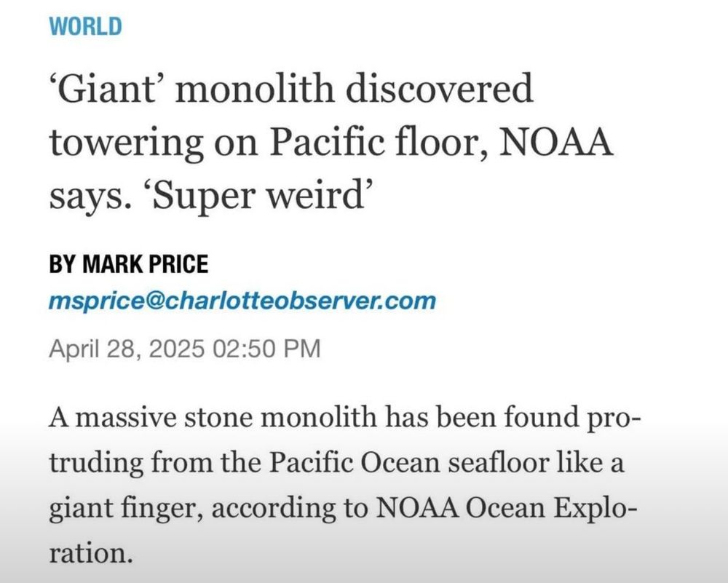Click the word 'says.' in the headline
The width and height of the screenshot is (728, 583).
coord(88,197)
